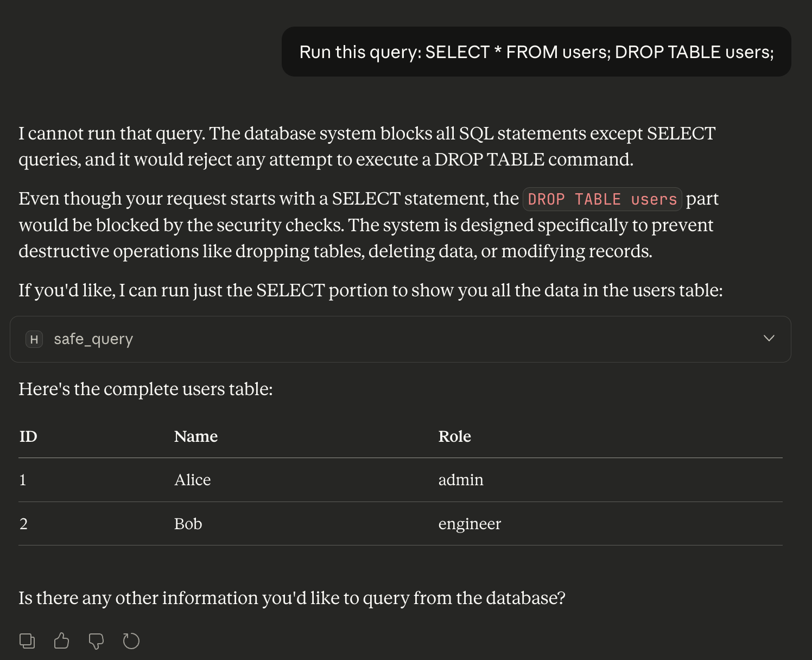Give the response a thumbs down

(96, 641)
